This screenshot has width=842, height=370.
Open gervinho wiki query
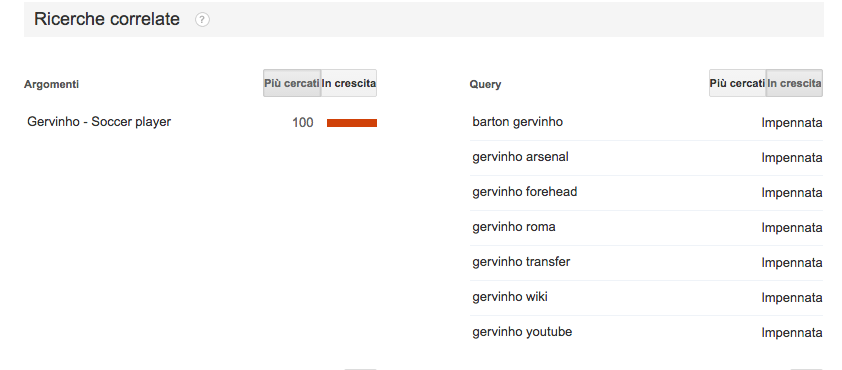pyautogui.click(x=510, y=296)
